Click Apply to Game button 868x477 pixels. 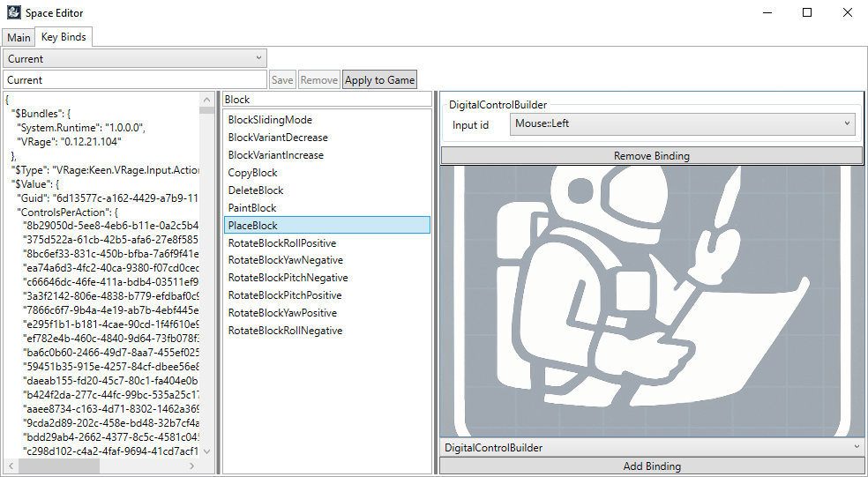tap(379, 79)
